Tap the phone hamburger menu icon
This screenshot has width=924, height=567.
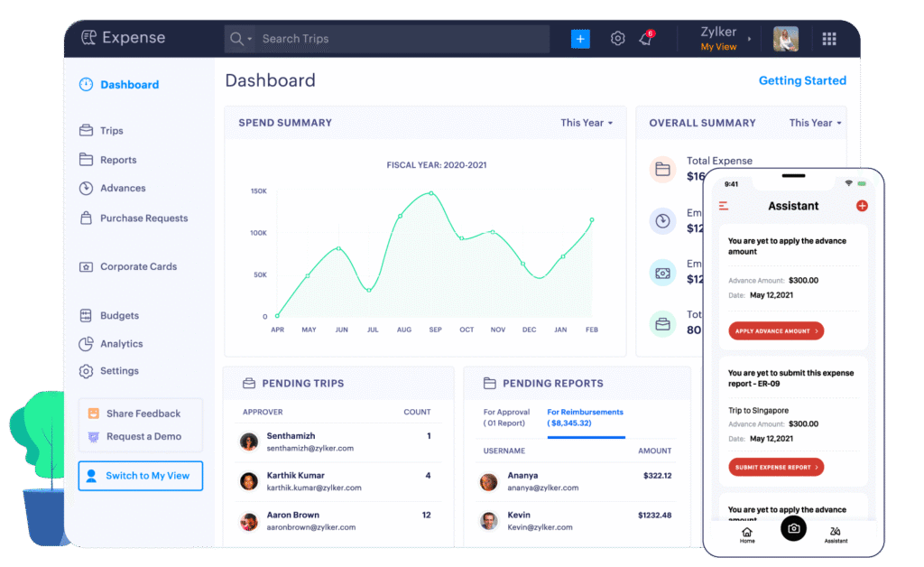(724, 206)
